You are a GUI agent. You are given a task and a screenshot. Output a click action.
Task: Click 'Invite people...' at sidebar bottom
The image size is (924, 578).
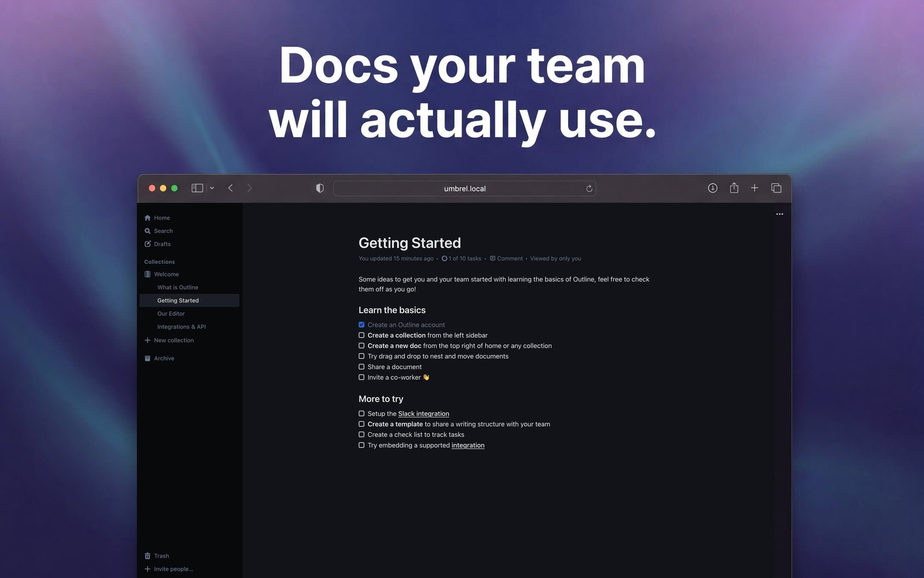click(173, 569)
